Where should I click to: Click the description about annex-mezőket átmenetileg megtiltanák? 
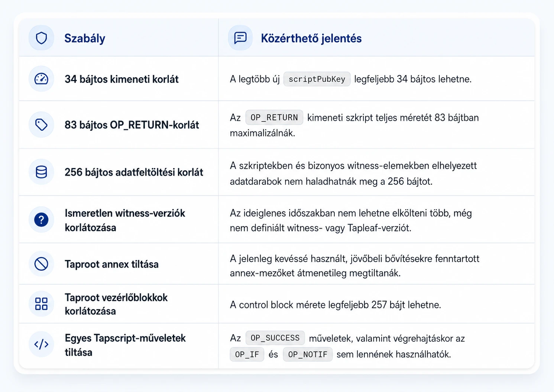(x=354, y=266)
